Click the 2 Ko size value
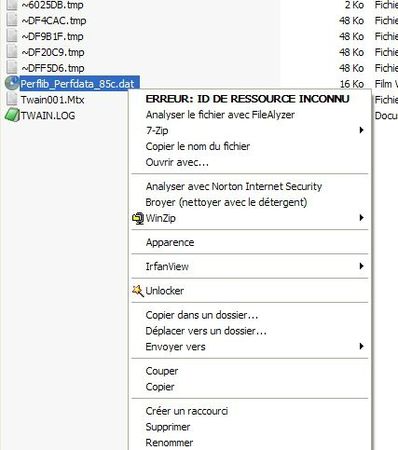 354,5
